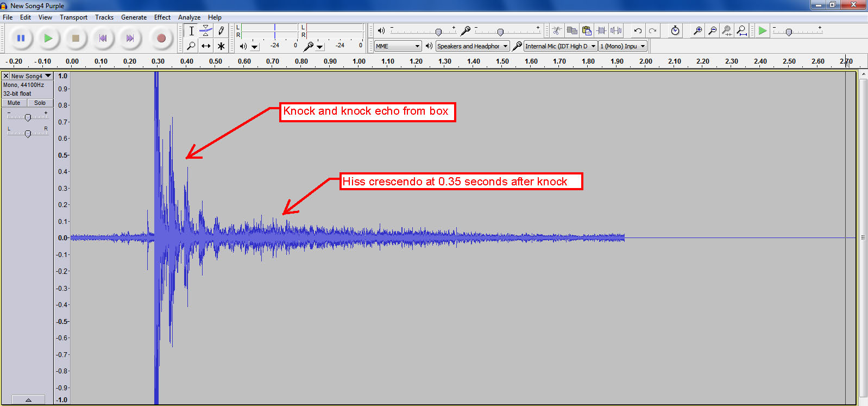The image size is (868, 406).
Task: Open the File menu
Action: [x=8, y=17]
